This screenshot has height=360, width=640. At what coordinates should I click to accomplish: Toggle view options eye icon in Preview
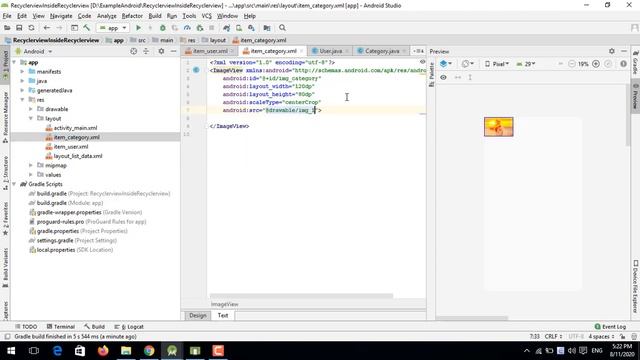(x=443, y=77)
